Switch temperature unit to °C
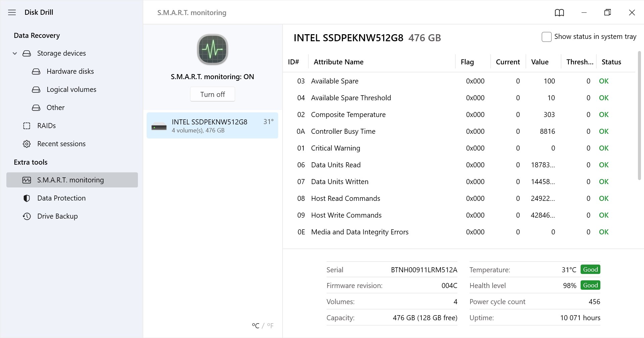Screen dimensions: 644x338 tap(256, 326)
